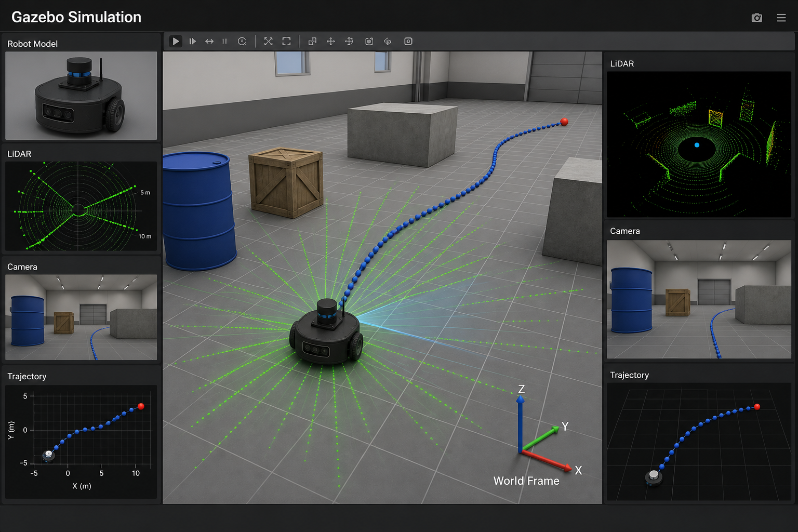Open the right LiDAR 3D point cloud view
Viewport: 798px width, 532px height.
pyautogui.click(x=699, y=144)
